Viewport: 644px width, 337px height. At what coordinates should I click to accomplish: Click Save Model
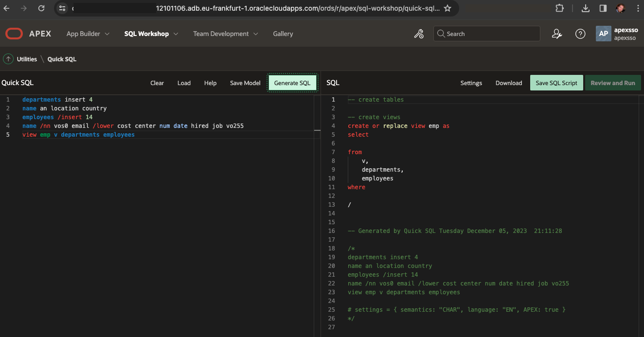coord(245,83)
